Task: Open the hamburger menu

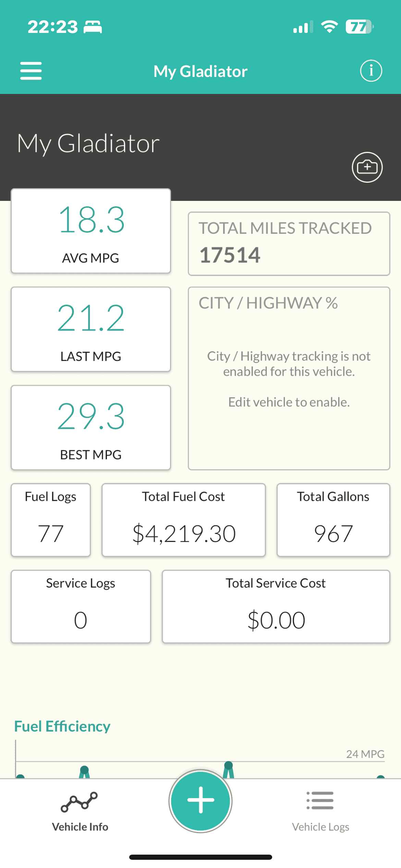Action: pyautogui.click(x=31, y=71)
